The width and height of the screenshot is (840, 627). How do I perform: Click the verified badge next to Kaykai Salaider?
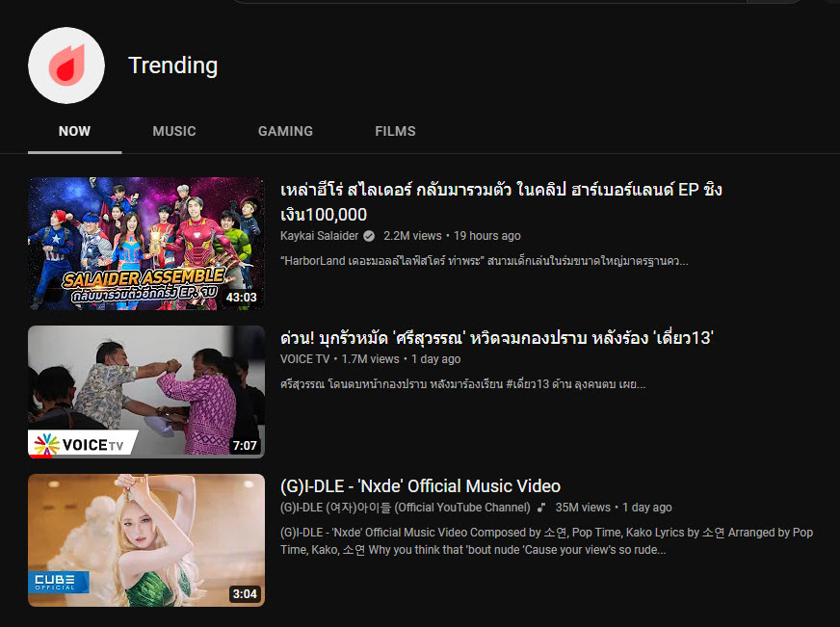tap(369, 236)
